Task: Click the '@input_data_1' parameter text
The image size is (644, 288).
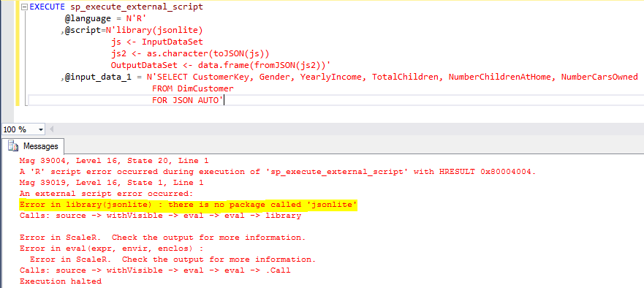Action: coord(98,77)
